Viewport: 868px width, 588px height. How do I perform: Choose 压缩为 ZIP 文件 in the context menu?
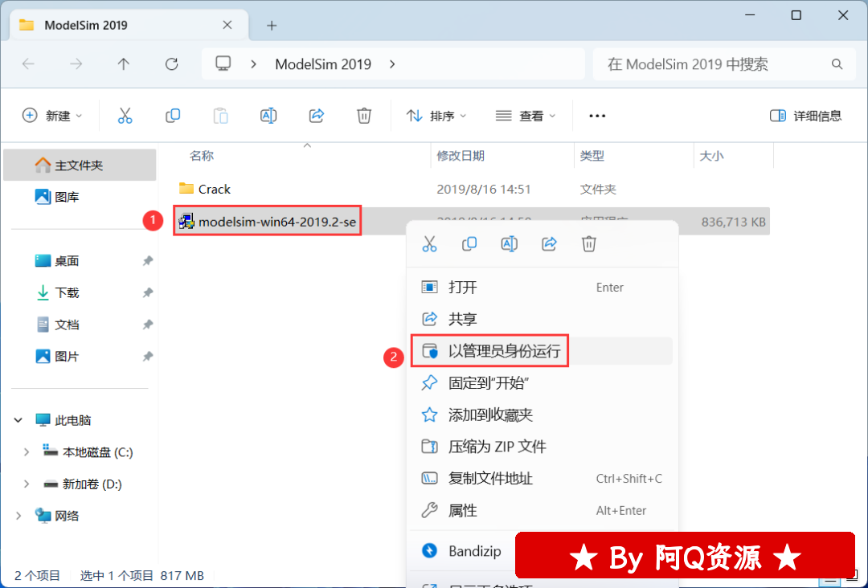point(542,447)
